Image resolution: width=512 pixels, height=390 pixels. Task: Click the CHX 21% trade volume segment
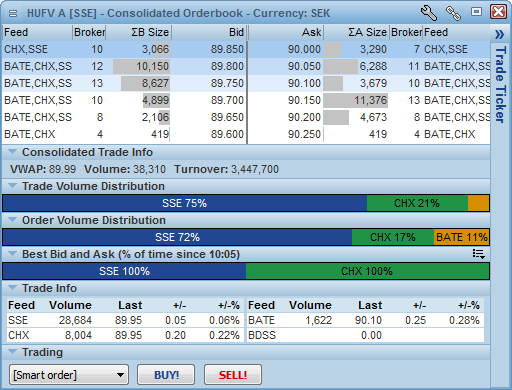click(417, 203)
